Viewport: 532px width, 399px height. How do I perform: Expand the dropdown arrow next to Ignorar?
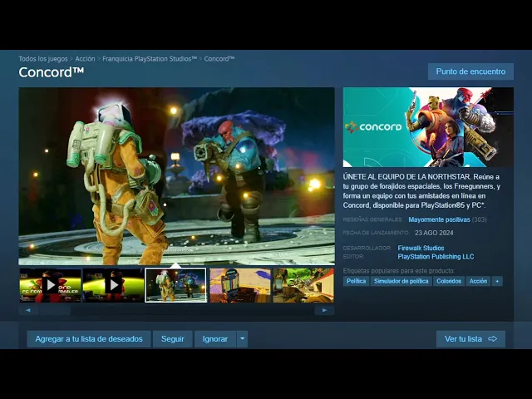tap(242, 339)
